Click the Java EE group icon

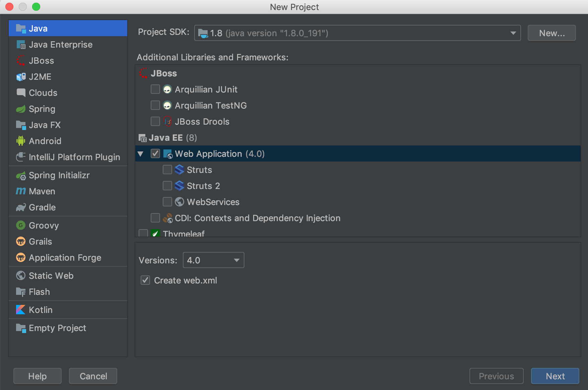pos(143,138)
